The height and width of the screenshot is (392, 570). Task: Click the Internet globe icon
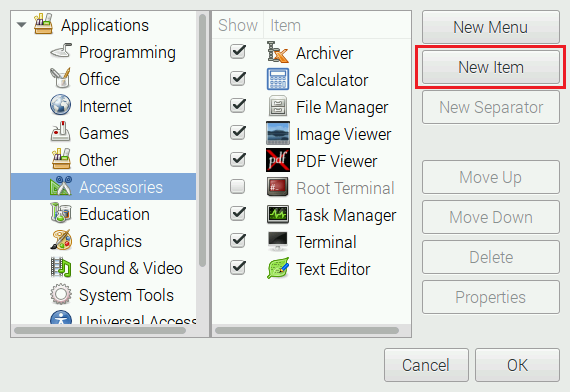[60, 105]
